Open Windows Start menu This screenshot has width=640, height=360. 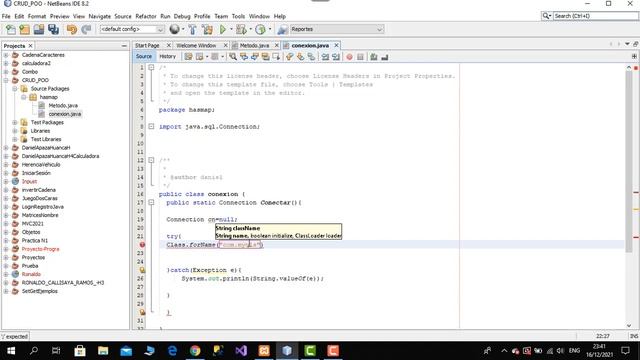(11, 351)
